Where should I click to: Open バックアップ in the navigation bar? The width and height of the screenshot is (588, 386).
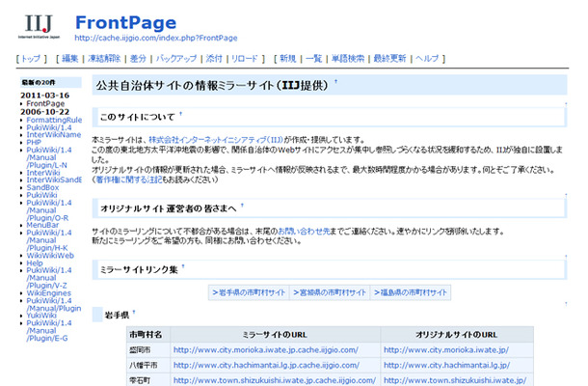[175, 59]
